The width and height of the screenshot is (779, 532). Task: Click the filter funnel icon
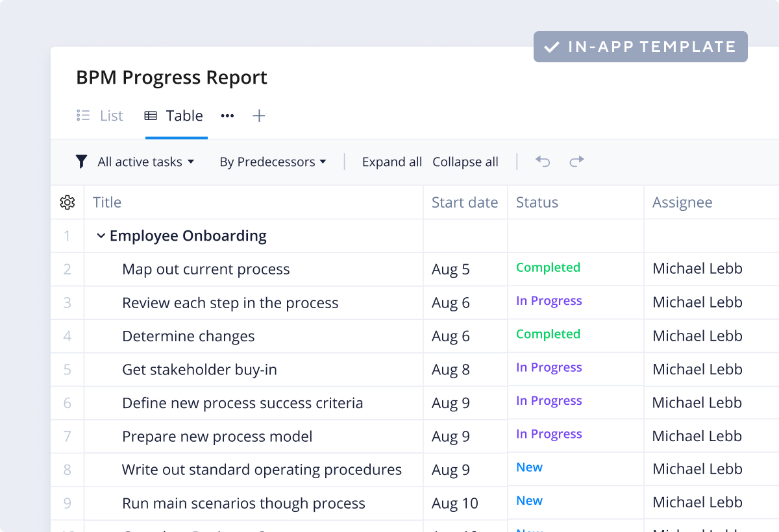click(81, 162)
